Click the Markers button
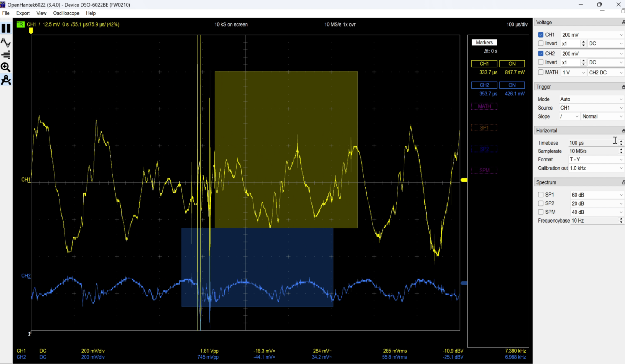The image size is (625, 364). pos(484,43)
